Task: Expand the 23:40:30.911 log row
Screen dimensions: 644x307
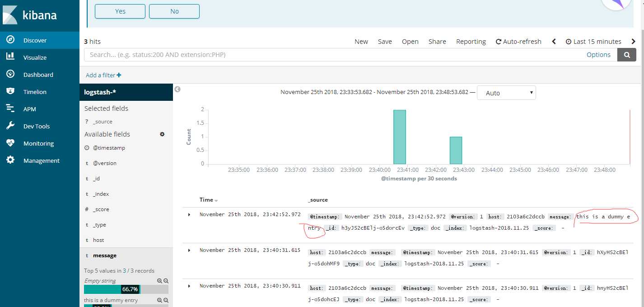Action: tap(189, 286)
